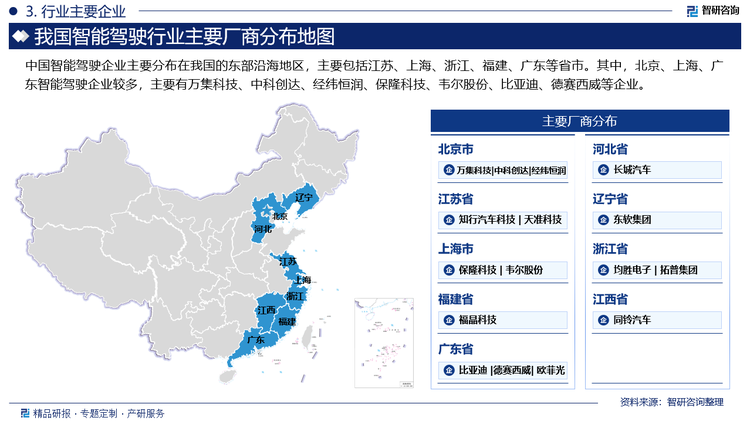Click the 万集科技|中科创达|经纬恒润 box
This screenshot has width=750, height=421.
click(x=503, y=170)
